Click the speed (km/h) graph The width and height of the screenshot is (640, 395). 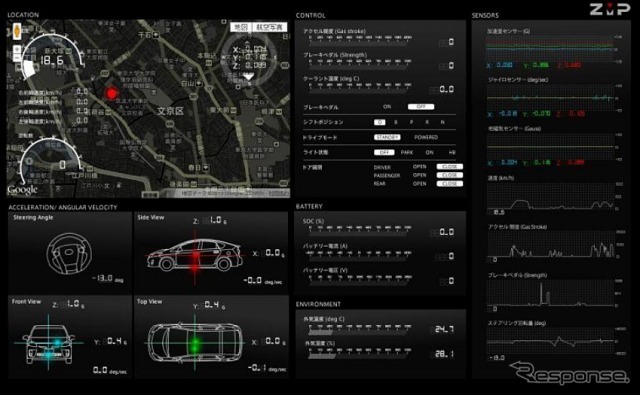(x=550, y=196)
